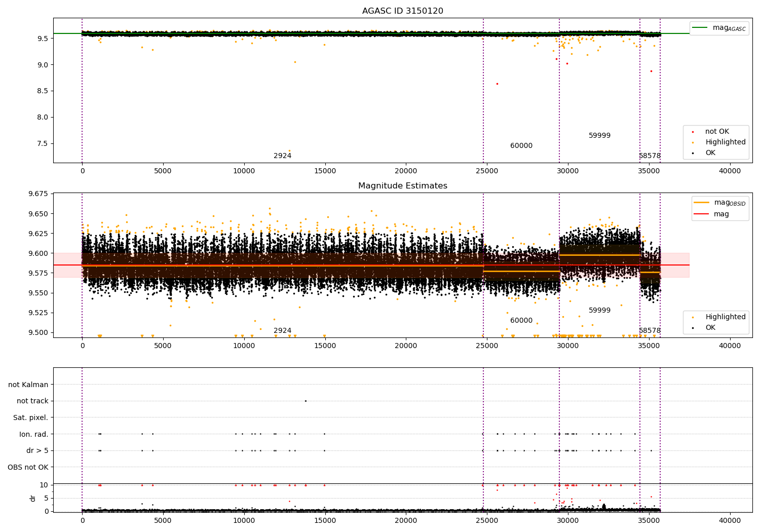The width and height of the screenshot is (760, 532).
Task: Click the 'Magnitude Estimates' subplot title
Action: coord(402,186)
